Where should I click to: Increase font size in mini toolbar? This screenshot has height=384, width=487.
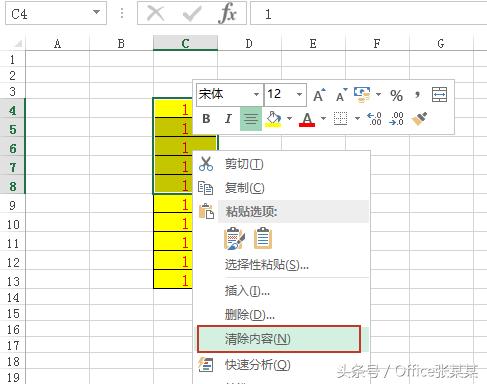[319, 95]
